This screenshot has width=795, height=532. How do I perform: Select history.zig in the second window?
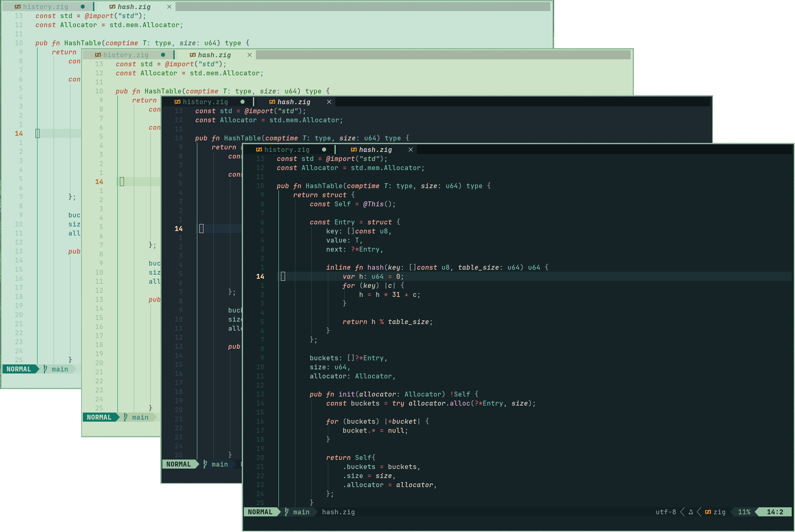pos(126,55)
